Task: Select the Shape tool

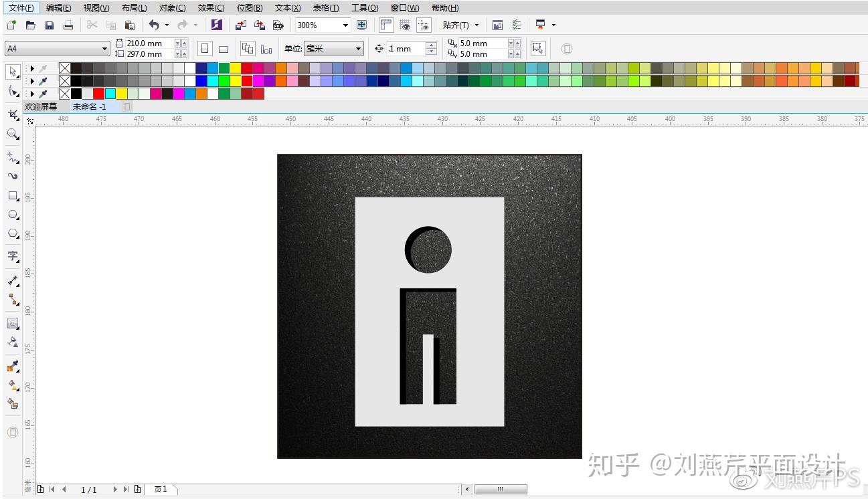Action: point(12,92)
